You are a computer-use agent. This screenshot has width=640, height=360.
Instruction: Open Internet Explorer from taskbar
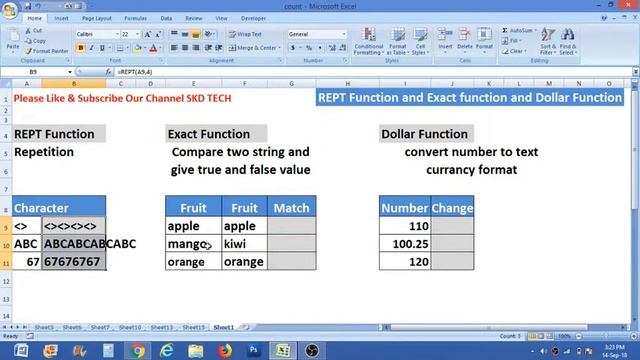tap(167, 351)
